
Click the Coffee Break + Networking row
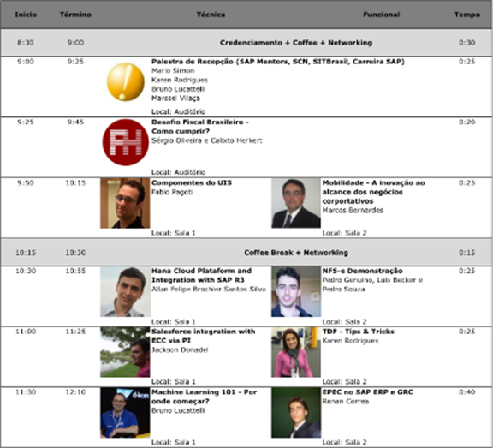pos(246,253)
